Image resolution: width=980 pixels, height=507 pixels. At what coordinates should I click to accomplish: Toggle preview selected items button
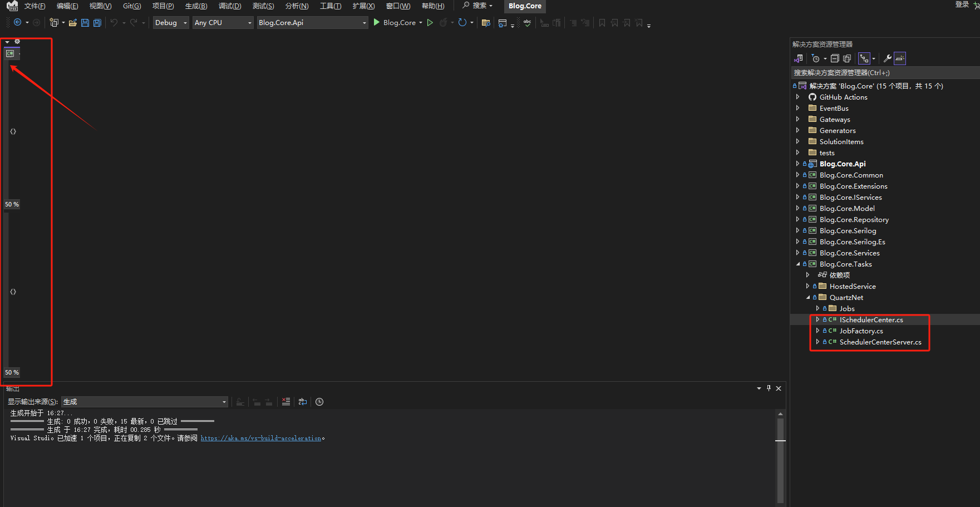click(x=900, y=58)
